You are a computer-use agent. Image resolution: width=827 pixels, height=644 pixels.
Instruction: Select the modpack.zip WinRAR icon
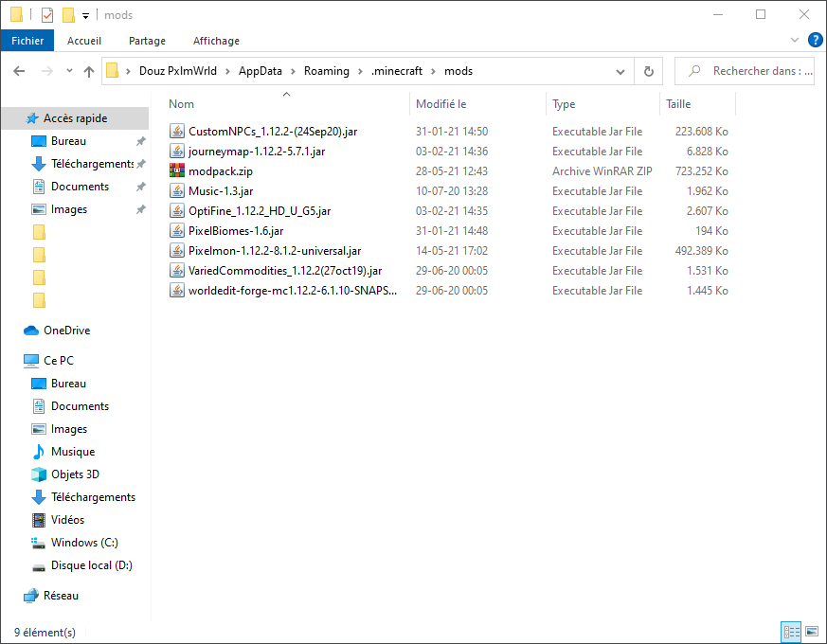click(177, 170)
